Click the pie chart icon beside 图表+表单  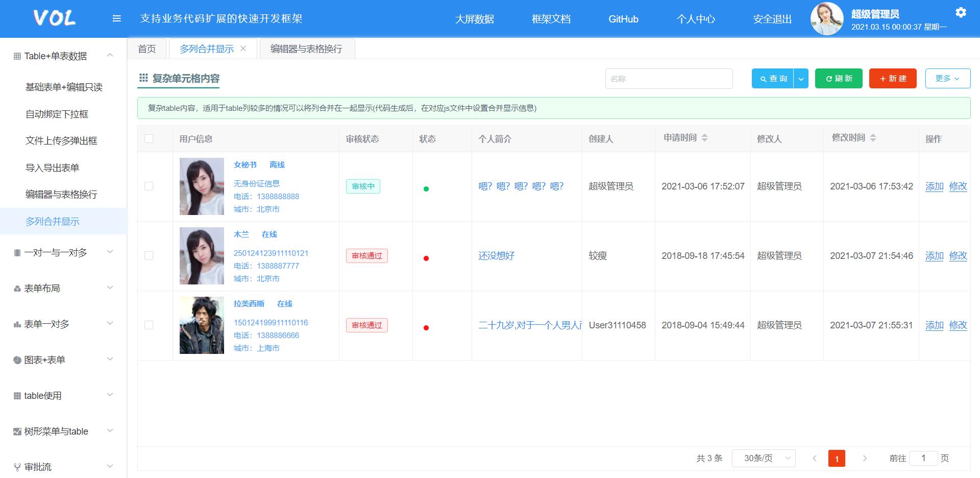coord(17,360)
